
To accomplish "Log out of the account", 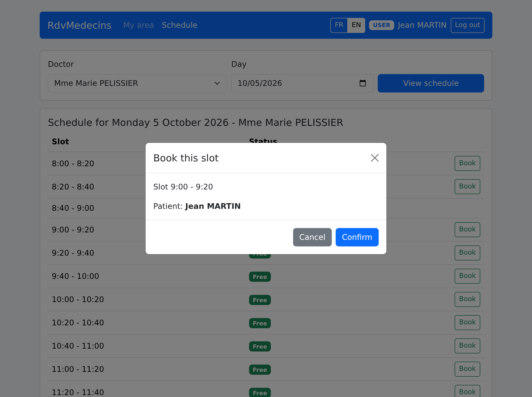I will [468, 25].
